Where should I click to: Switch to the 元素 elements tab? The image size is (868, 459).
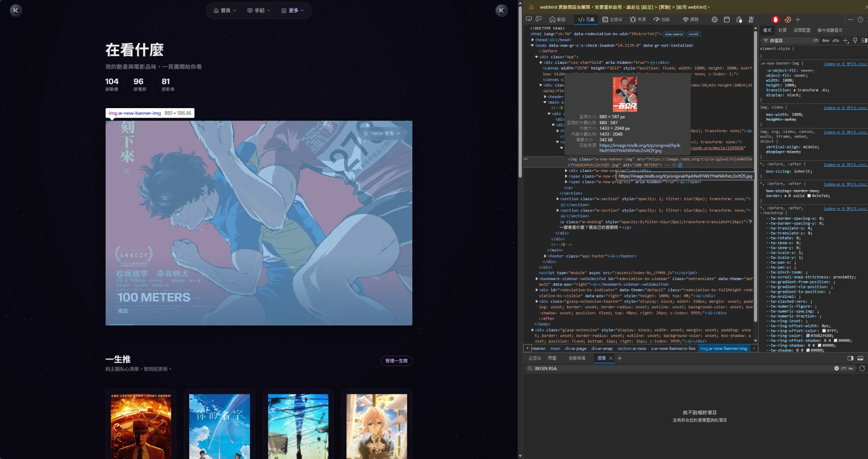(x=586, y=20)
